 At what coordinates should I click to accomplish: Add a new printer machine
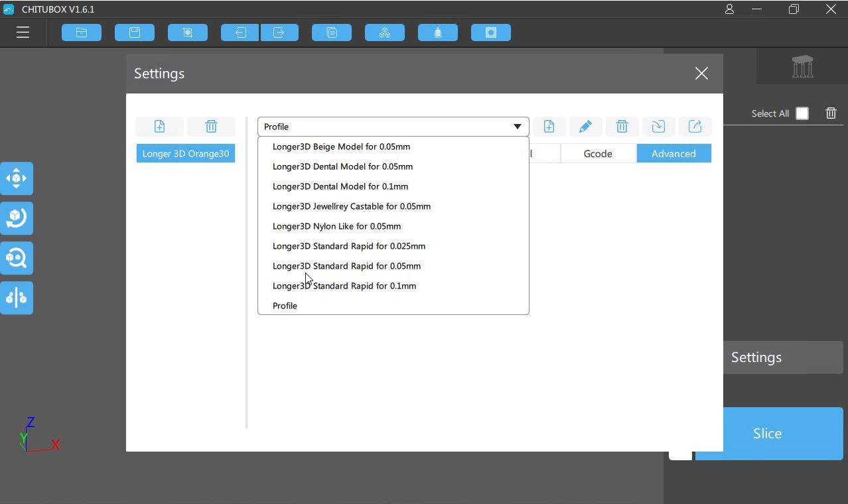click(x=159, y=127)
